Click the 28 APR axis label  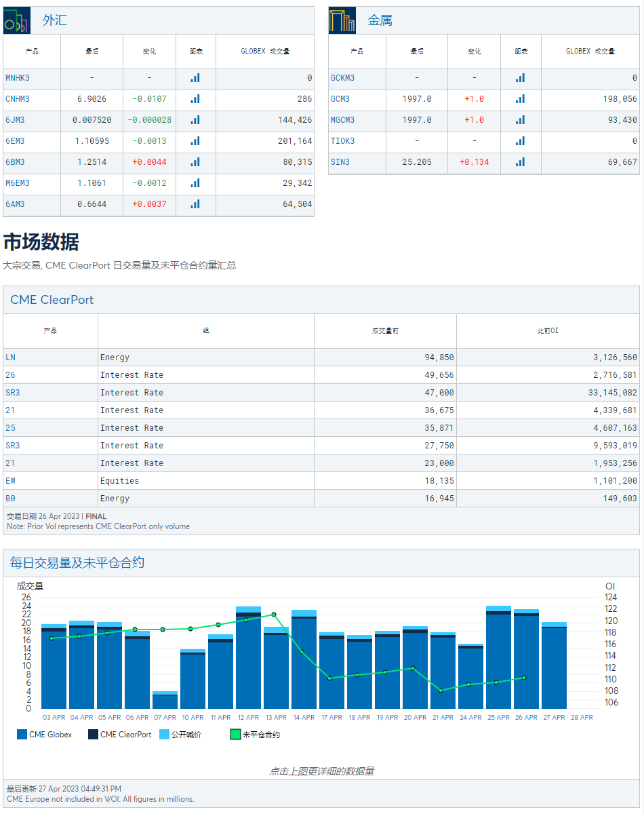[x=582, y=717]
